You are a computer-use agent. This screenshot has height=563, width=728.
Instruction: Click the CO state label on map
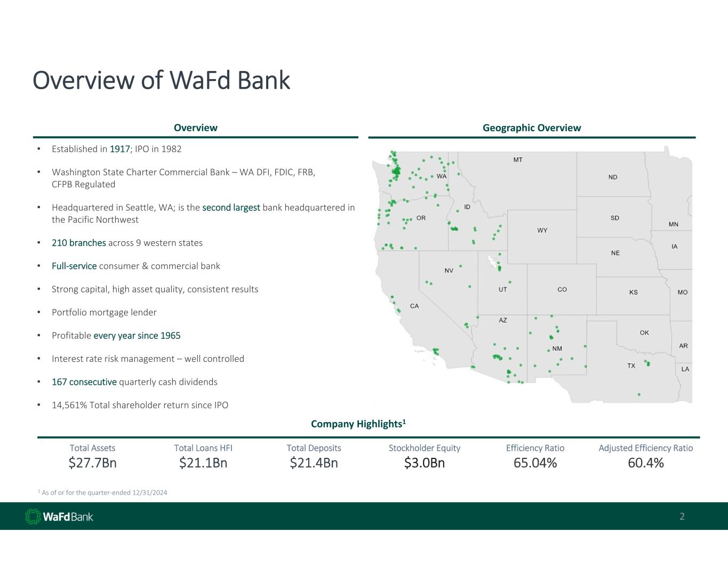tap(562, 289)
